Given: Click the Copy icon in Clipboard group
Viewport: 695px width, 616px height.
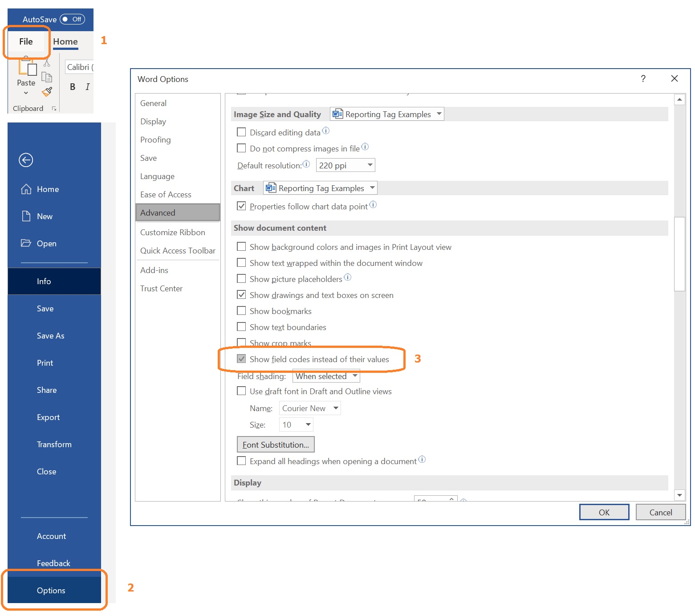Looking at the screenshot, I should coord(47,78).
